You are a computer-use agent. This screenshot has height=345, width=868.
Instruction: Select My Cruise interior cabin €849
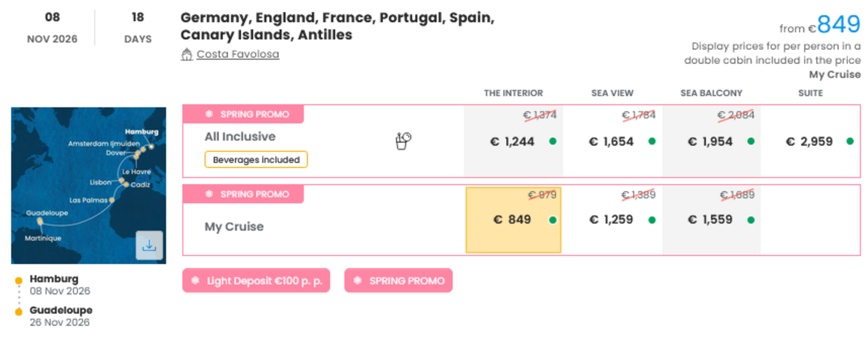513,220
